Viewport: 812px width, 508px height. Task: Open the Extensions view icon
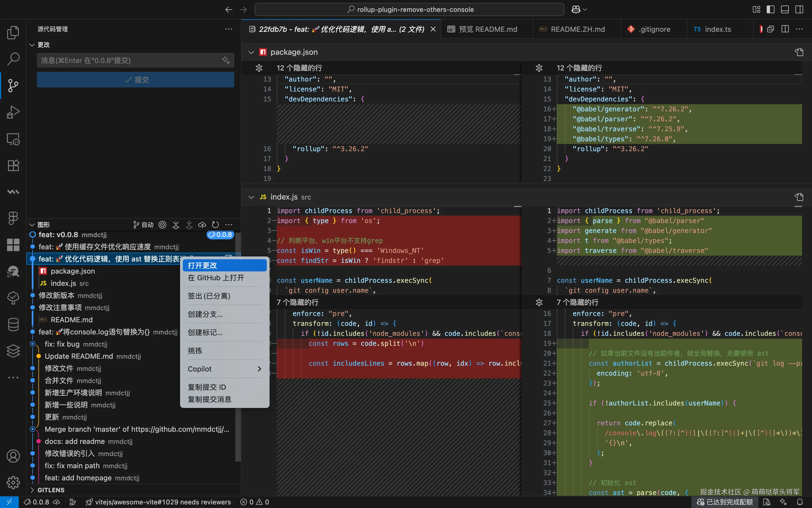pos(13,165)
